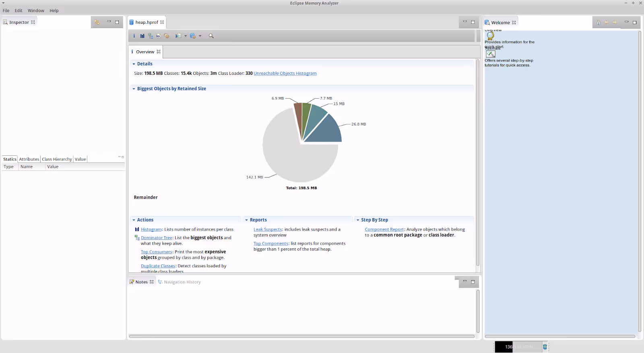The image size is (644, 353).
Task: Click the Welcome pane home icon
Action: [599, 23]
